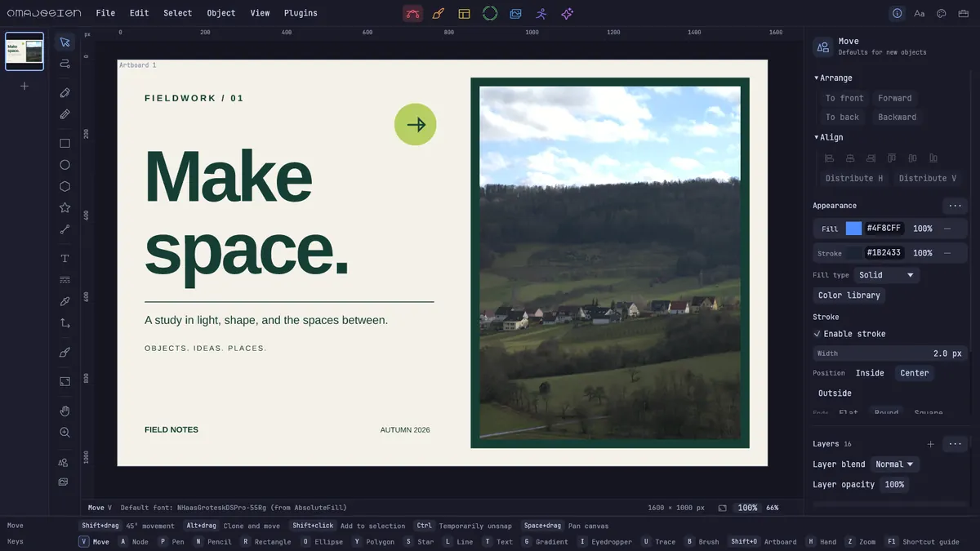Open the Appearance more options menu

tap(955, 206)
